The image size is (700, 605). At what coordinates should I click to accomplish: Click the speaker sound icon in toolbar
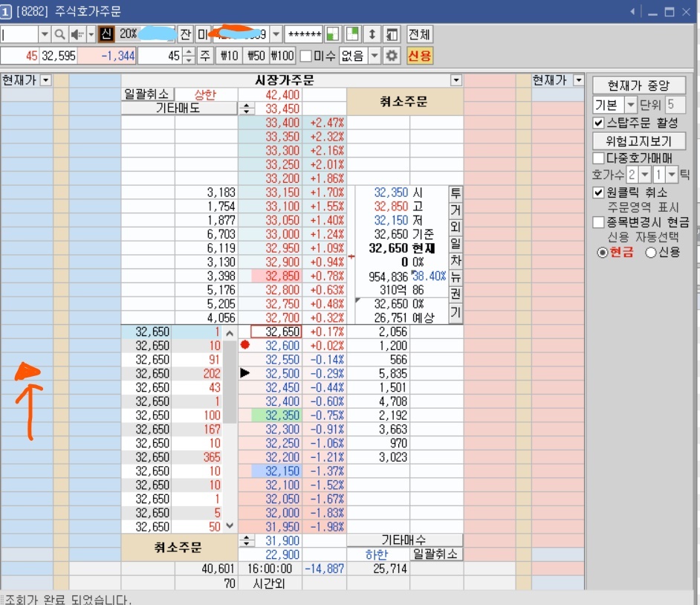[76, 35]
